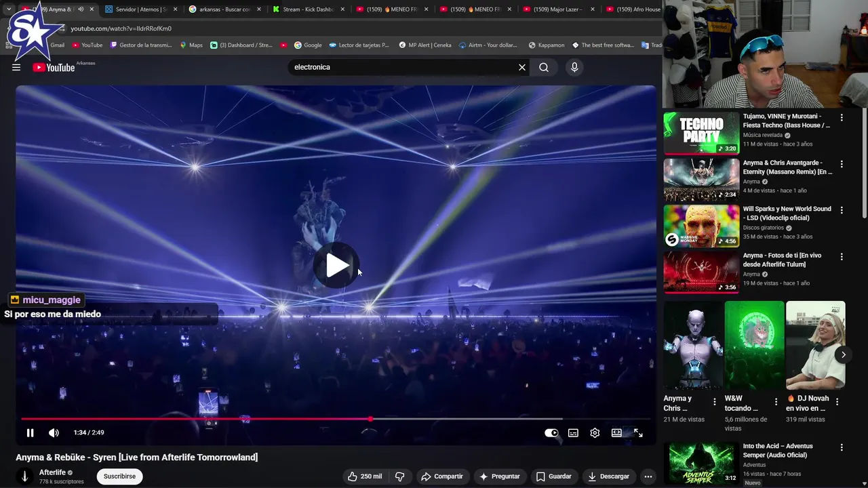Open DJ Novah en vivo short
Image resolution: width=868 pixels, height=488 pixels.
(x=815, y=345)
